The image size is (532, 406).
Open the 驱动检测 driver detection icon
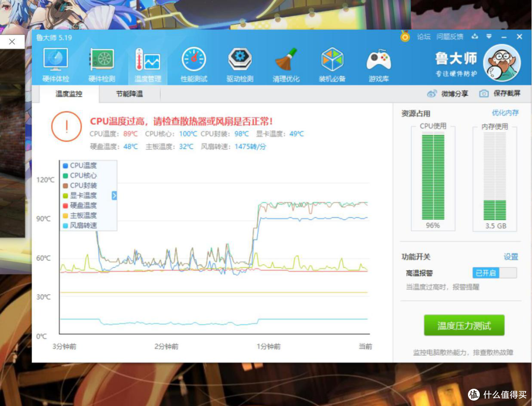pyautogui.click(x=240, y=65)
